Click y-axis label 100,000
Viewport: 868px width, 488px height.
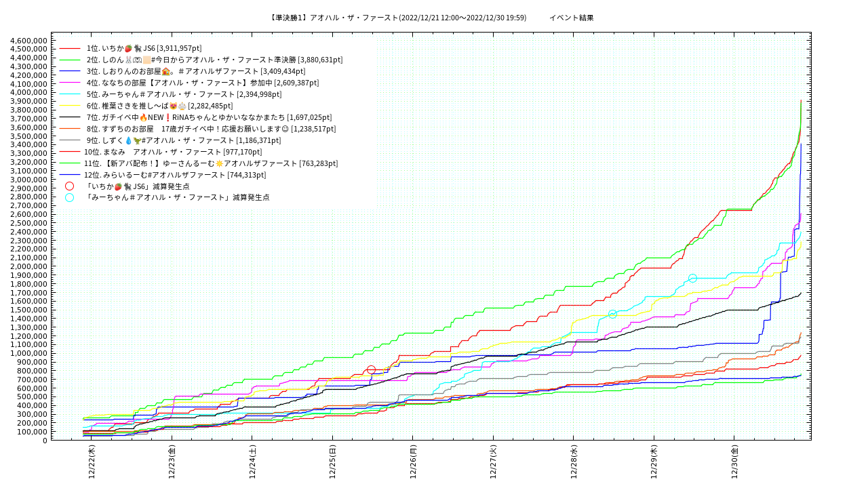(33, 432)
